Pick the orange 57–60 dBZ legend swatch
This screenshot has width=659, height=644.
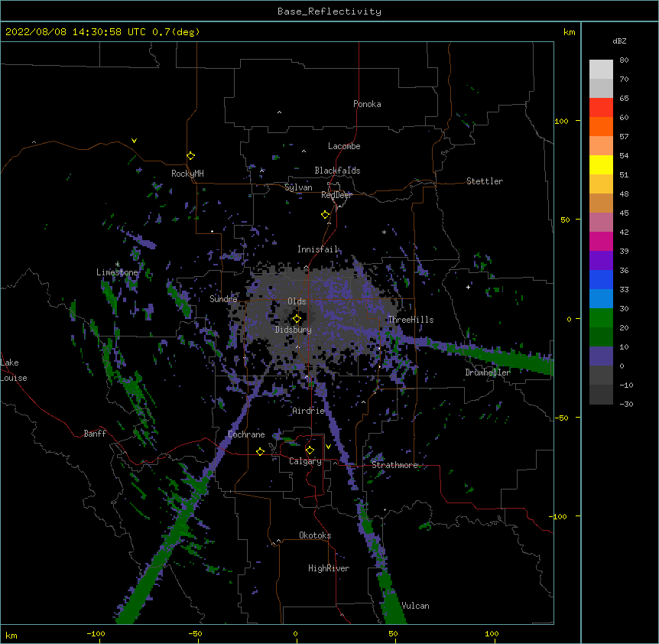pyautogui.click(x=601, y=126)
